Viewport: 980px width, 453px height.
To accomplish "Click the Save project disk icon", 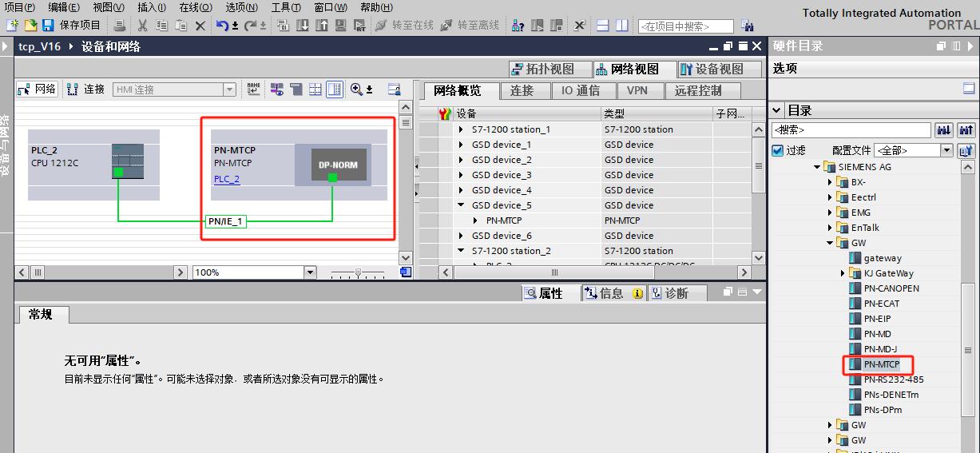I will coord(48,26).
